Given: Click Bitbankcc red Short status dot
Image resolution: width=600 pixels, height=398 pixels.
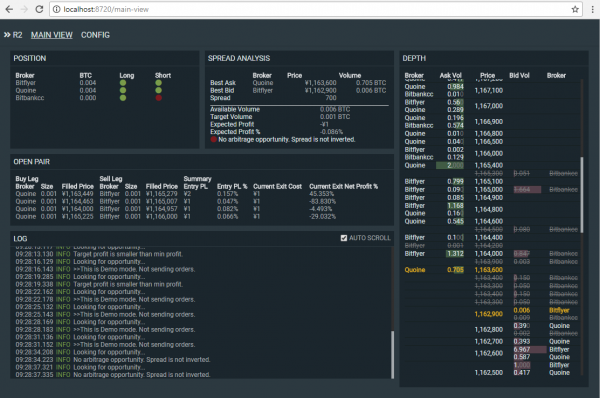Looking at the screenshot, I should 158,98.
